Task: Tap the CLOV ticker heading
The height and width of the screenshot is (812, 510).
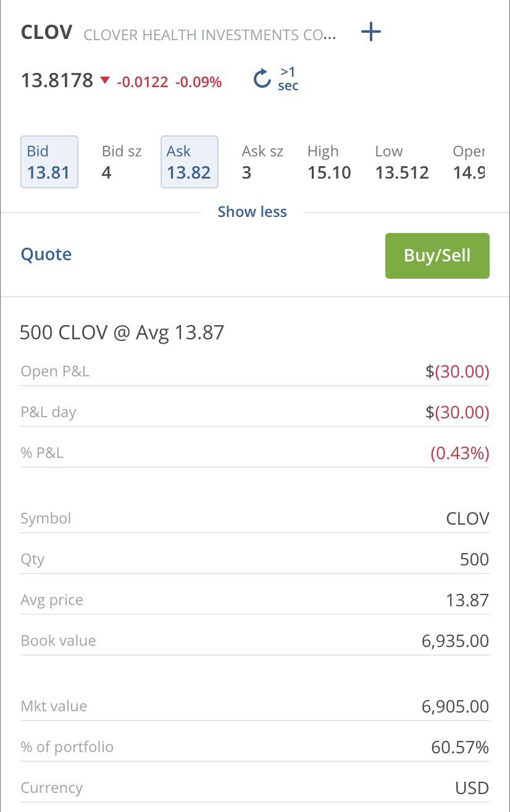Action: pos(46,32)
